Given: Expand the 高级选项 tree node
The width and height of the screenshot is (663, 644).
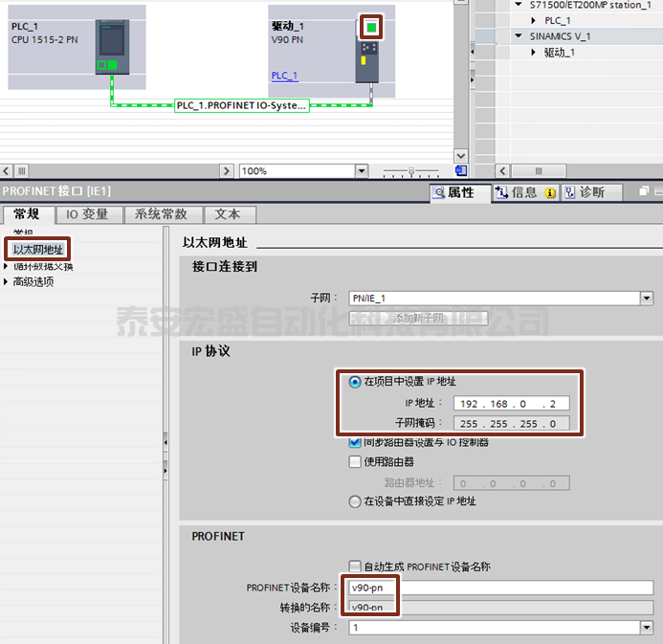Looking at the screenshot, I should point(6,281).
